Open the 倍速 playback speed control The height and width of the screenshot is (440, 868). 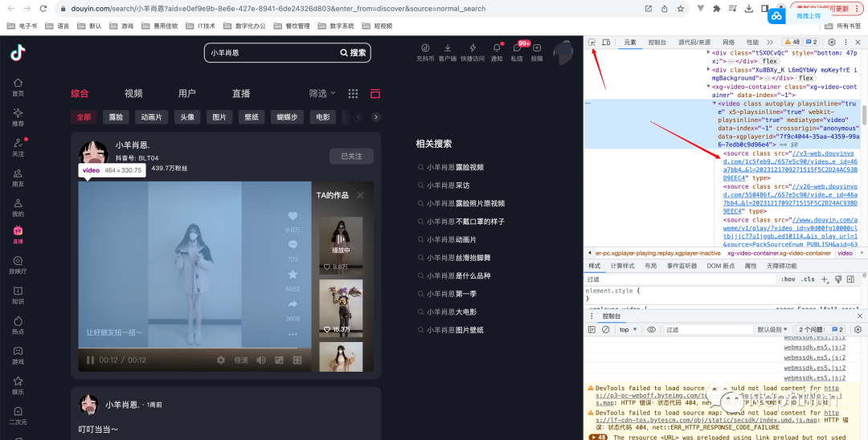coord(241,360)
